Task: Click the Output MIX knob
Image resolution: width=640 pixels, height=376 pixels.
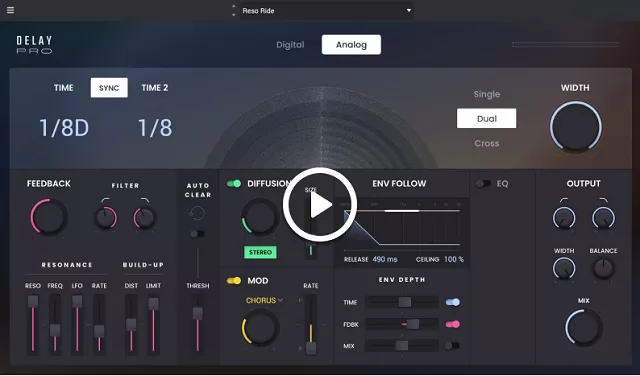Action: pyautogui.click(x=584, y=327)
